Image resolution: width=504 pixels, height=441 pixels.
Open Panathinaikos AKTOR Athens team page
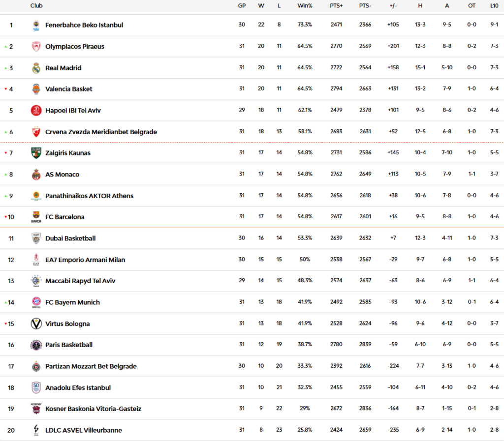tap(89, 196)
